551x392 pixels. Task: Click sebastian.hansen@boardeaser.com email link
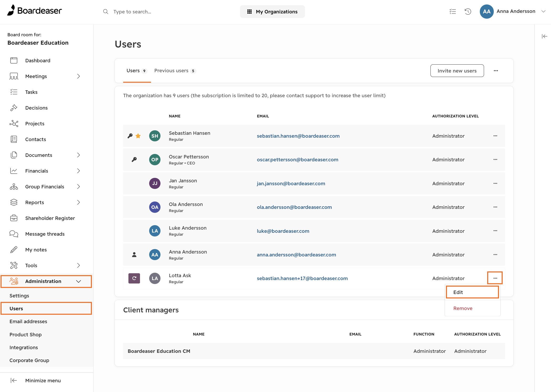[298, 136]
